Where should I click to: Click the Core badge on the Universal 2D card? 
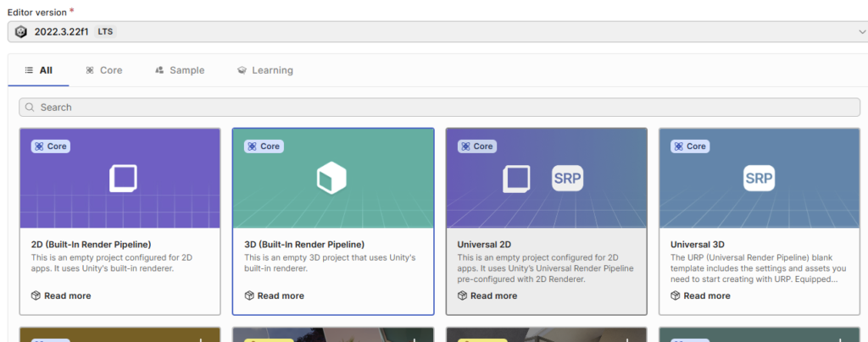pos(477,146)
